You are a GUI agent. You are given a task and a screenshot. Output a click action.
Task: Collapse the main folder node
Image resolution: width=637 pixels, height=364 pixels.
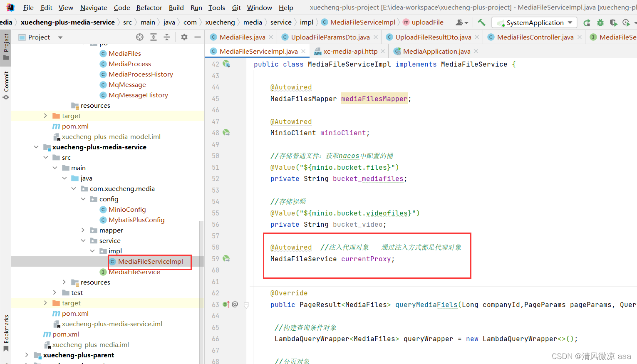55,168
